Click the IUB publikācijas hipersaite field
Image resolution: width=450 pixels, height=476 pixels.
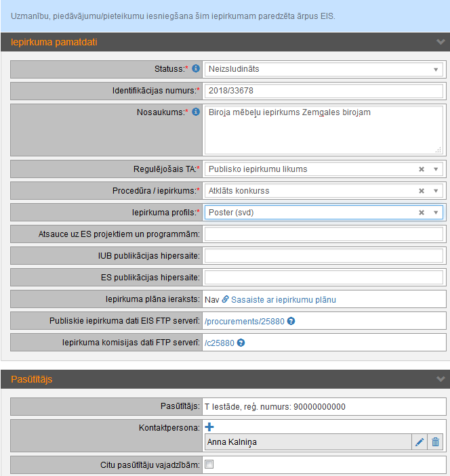point(324,256)
